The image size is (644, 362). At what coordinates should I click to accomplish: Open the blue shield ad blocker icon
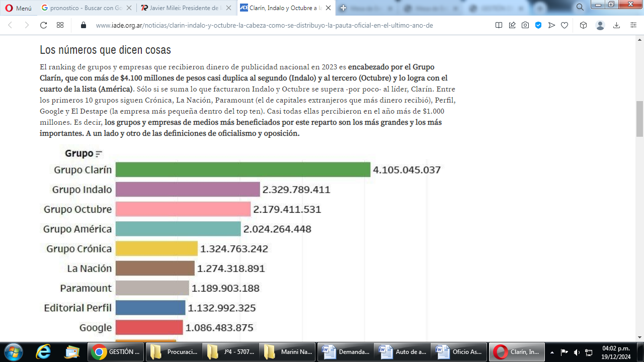538,25
